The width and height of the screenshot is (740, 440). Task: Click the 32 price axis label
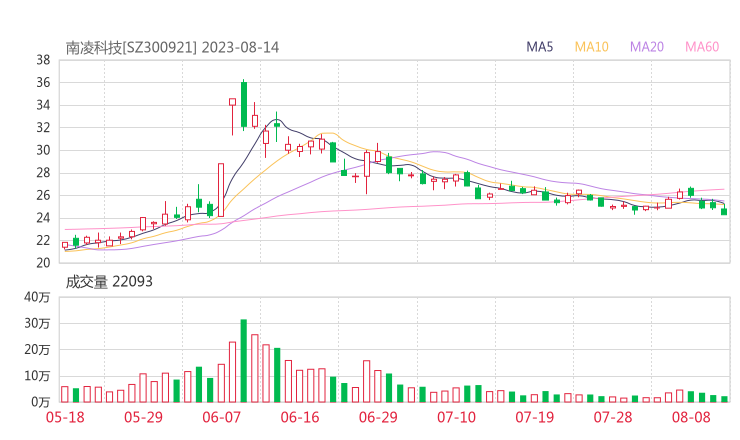point(43,127)
